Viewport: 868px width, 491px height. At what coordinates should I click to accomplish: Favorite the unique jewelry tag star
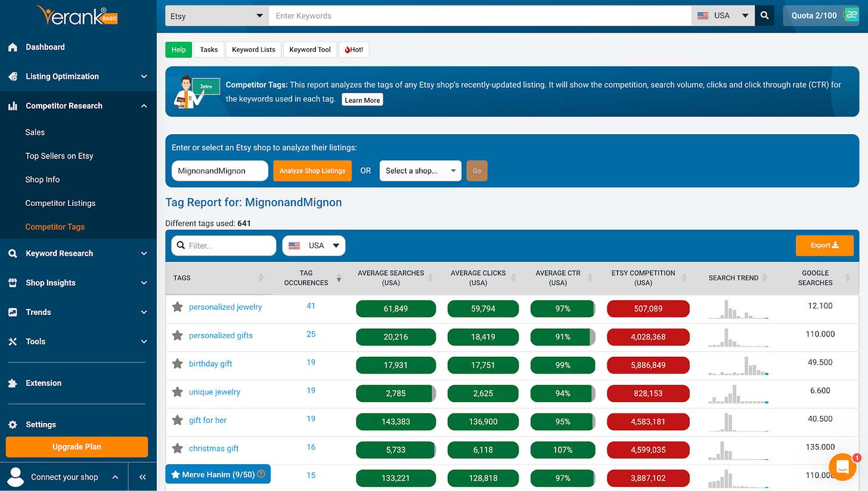177,392
